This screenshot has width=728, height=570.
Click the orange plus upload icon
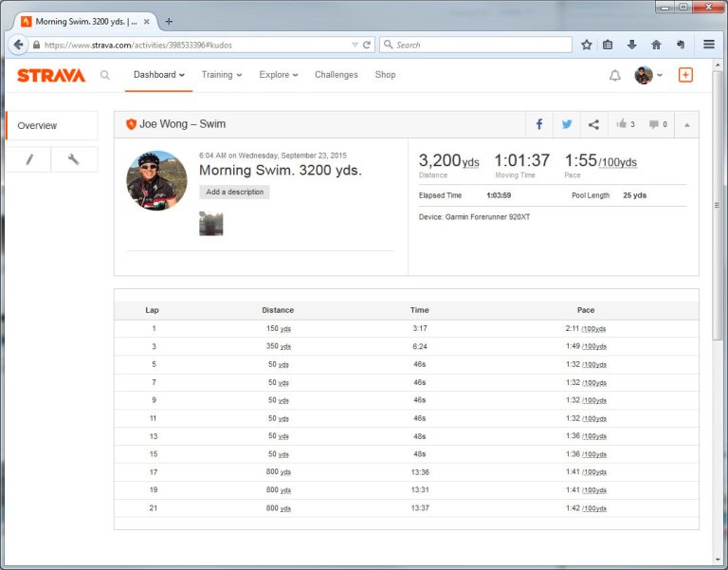point(685,75)
